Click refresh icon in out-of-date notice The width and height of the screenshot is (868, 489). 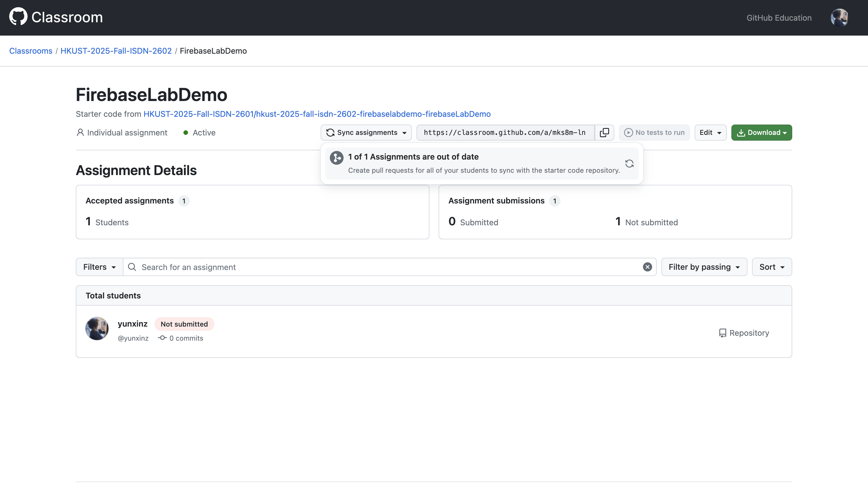pos(629,164)
